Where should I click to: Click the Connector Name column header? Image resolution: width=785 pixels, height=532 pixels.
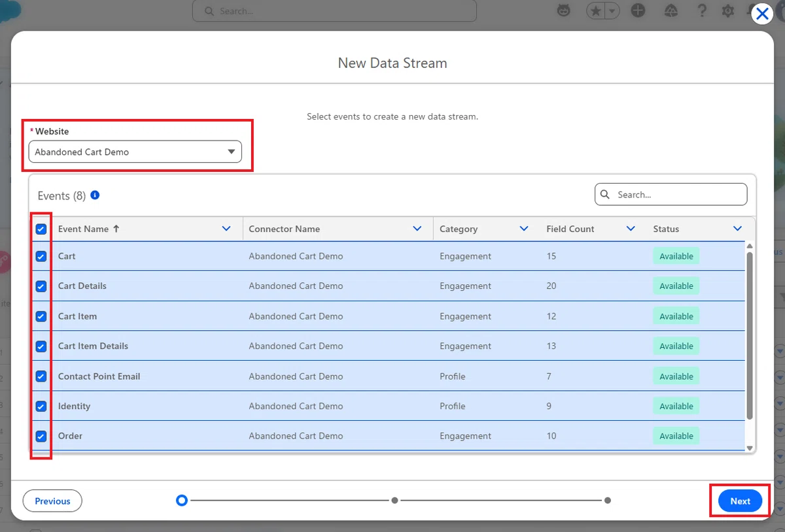(285, 229)
